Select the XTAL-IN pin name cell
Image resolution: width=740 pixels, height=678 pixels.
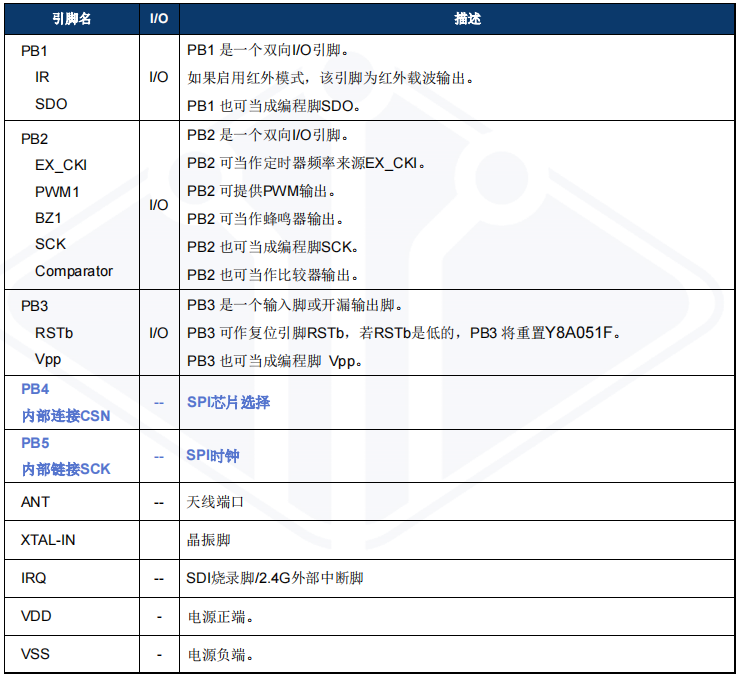pyautogui.click(x=48, y=540)
